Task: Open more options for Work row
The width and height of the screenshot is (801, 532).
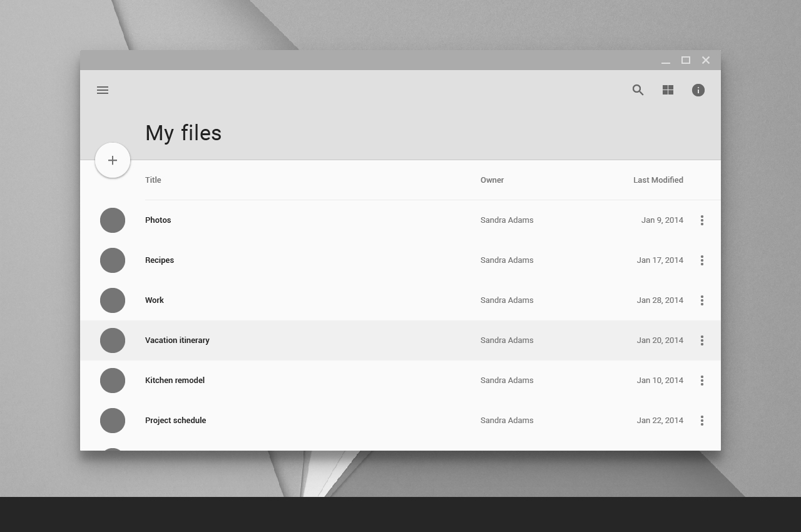Action: point(702,300)
